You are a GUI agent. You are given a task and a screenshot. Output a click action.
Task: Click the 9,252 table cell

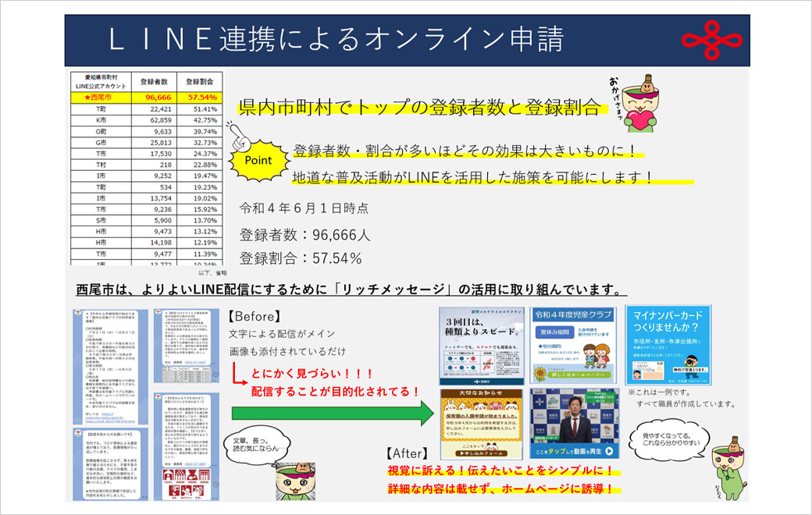tap(155, 176)
